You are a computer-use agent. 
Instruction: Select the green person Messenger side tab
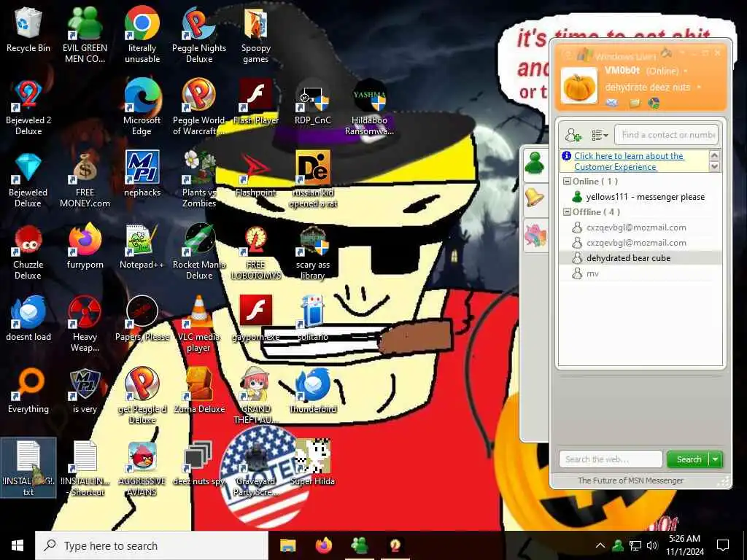pos(535,164)
